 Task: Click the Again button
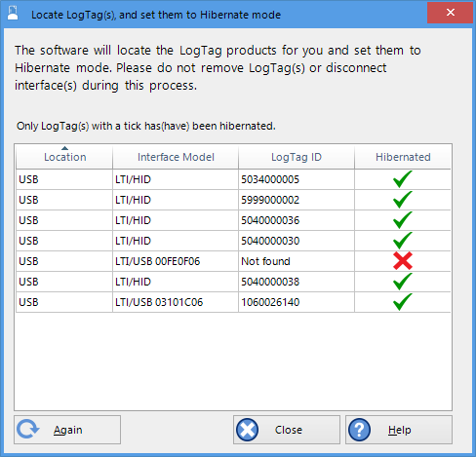click(67, 430)
